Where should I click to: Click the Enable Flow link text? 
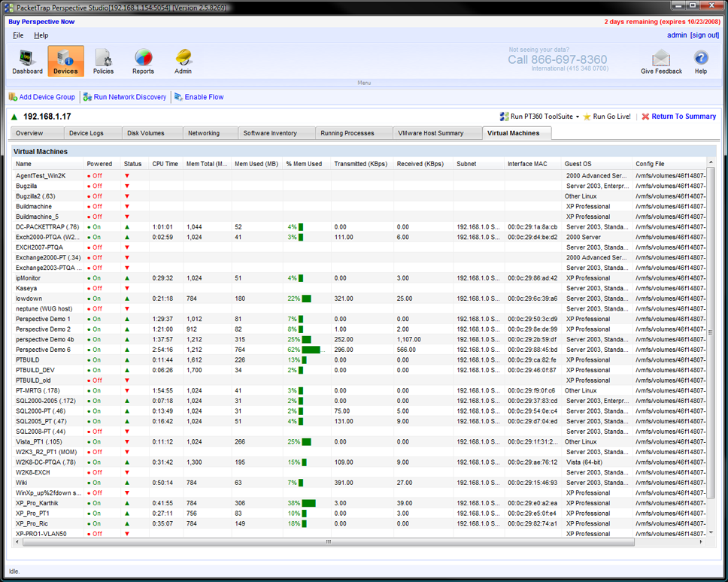[205, 97]
